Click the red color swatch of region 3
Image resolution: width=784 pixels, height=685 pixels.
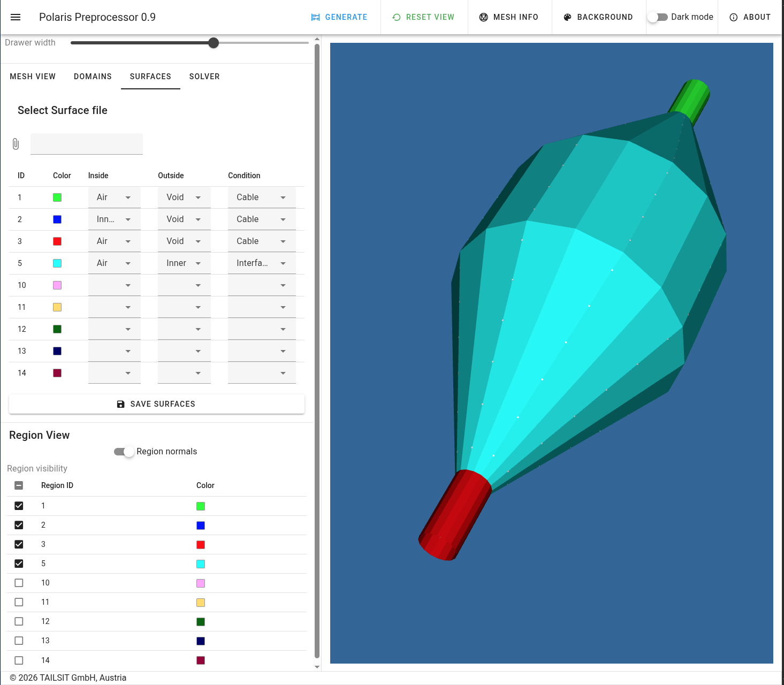coord(201,545)
